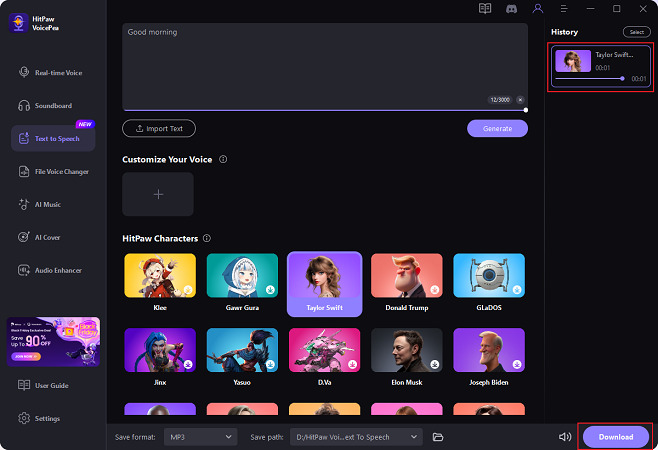Select Text to Speech in the sidebar

click(x=53, y=138)
